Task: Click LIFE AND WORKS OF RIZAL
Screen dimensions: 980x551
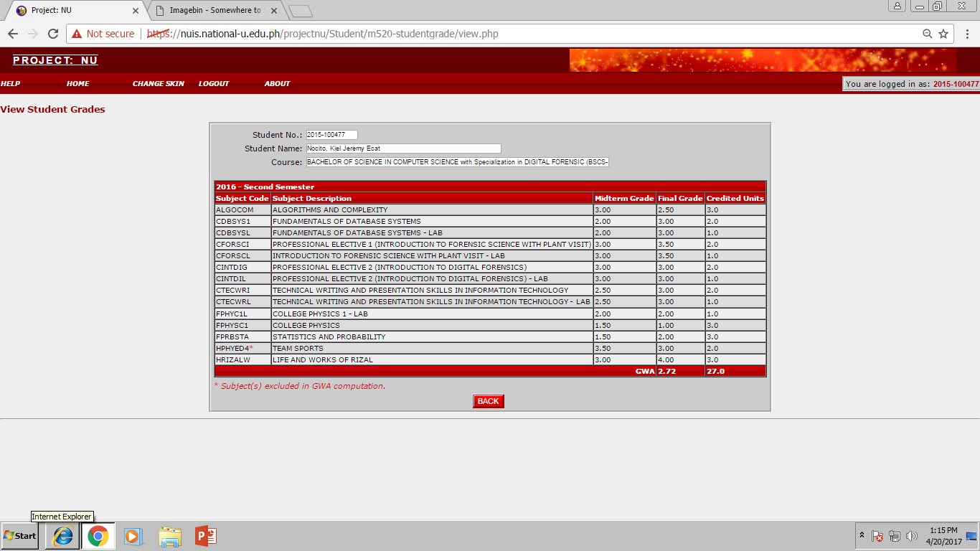Action: tap(323, 359)
